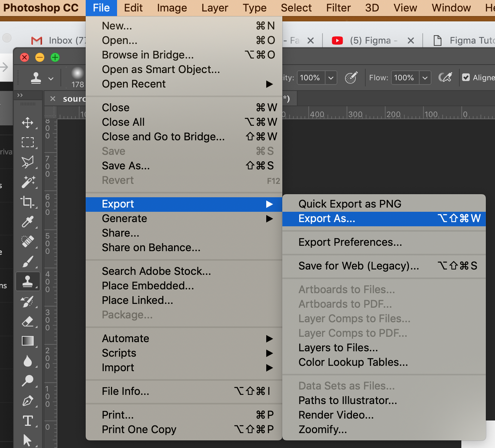
Task: Select the Horizontal Type tool
Action: coord(28,421)
